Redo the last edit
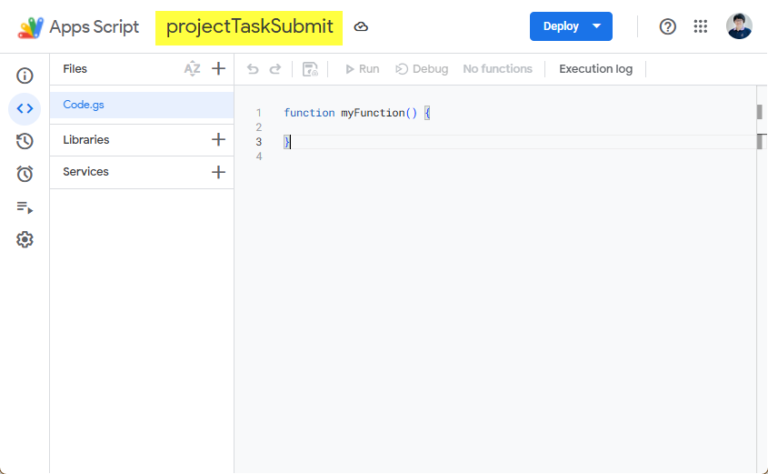 click(275, 69)
